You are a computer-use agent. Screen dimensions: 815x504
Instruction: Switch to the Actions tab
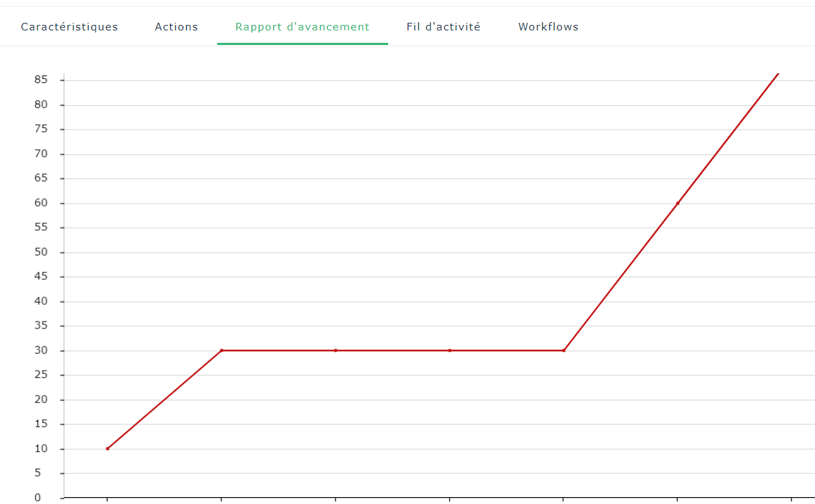pos(176,27)
